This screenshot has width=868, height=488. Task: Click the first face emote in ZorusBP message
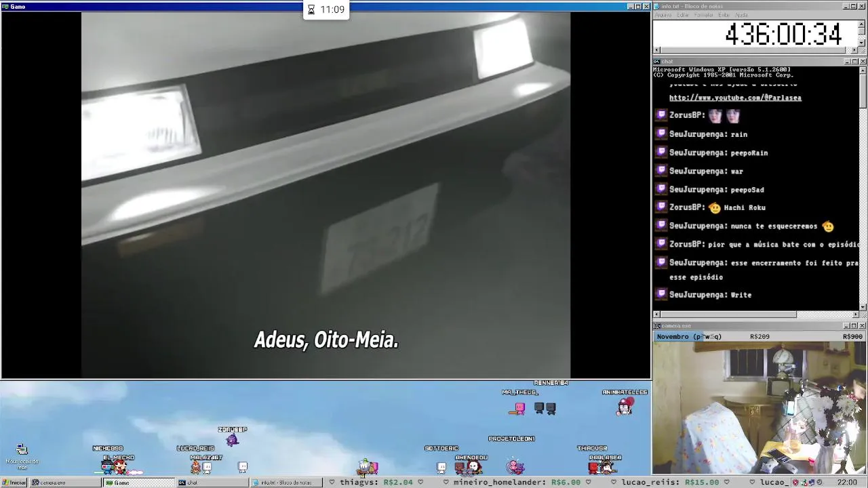click(x=715, y=115)
